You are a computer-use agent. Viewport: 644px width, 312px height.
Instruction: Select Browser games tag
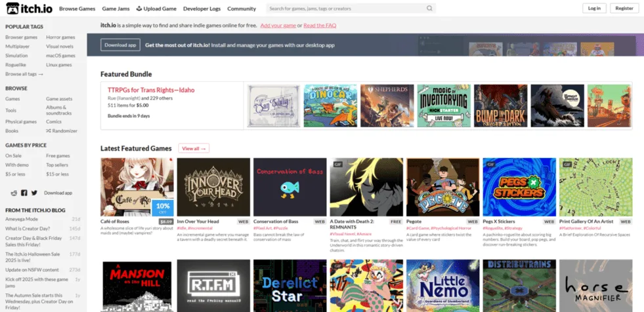[22, 37]
